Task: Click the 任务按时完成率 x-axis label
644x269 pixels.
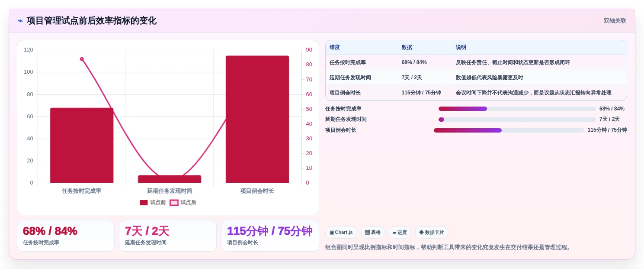Action: point(82,191)
